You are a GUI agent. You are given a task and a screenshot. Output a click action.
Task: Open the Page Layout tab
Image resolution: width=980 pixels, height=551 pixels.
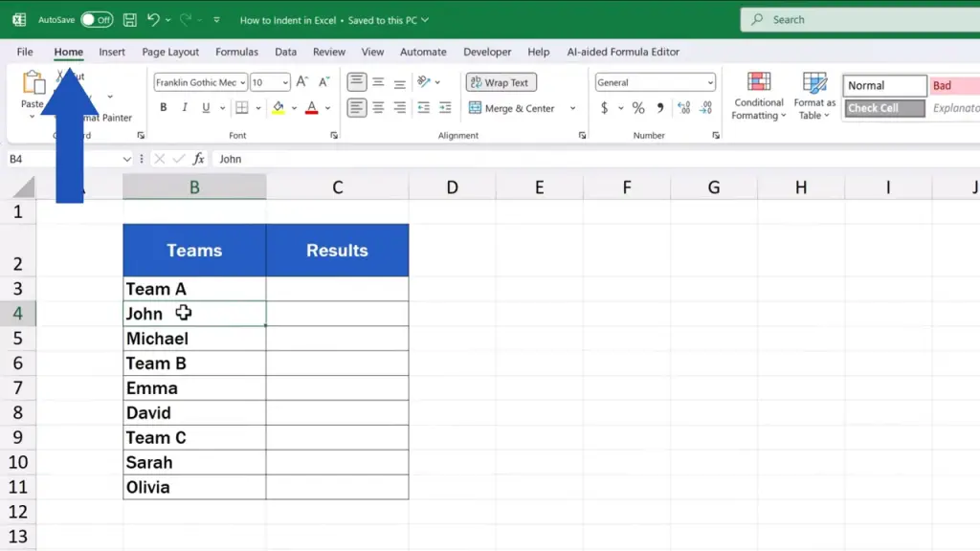(x=170, y=52)
